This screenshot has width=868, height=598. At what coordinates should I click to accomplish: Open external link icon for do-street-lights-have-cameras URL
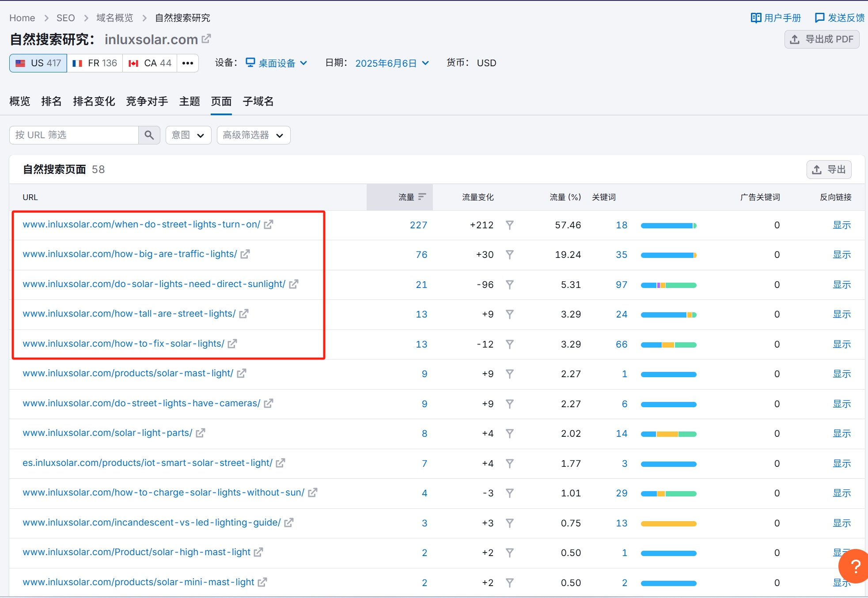pos(269,404)
